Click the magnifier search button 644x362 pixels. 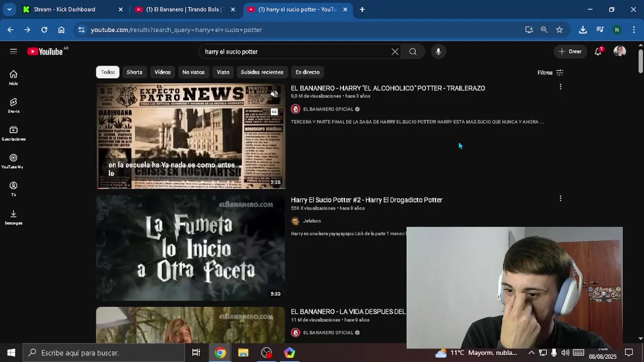coord(413,51)
